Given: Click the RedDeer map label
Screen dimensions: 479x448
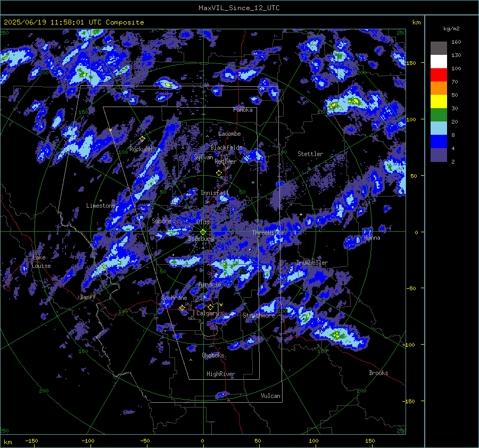Looking at the screenshot, I should coord(226,161).
